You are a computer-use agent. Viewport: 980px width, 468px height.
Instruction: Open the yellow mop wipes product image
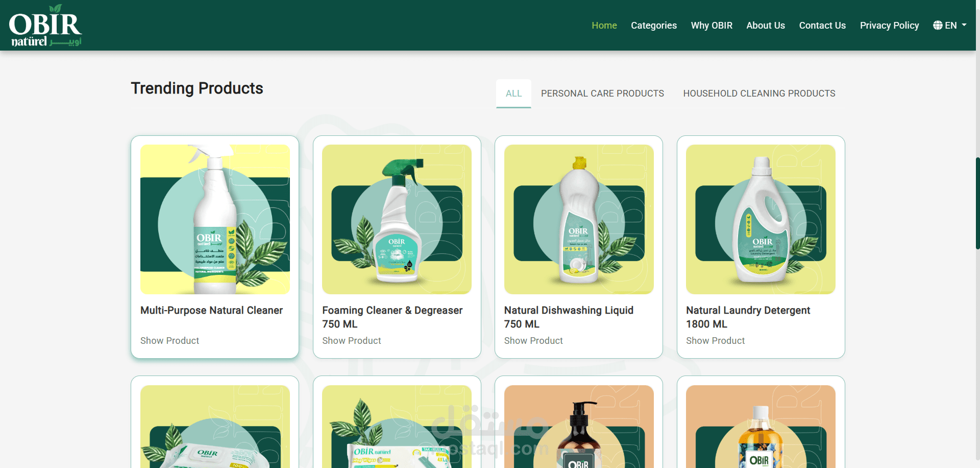click(397, 427)
